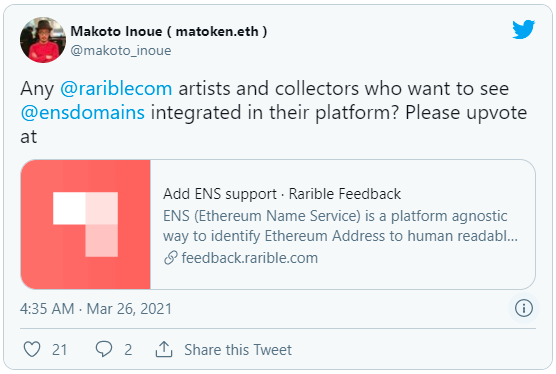Screen dimensions: 556x374
Task: Open the tweet info circle icon
Action: 524,308
